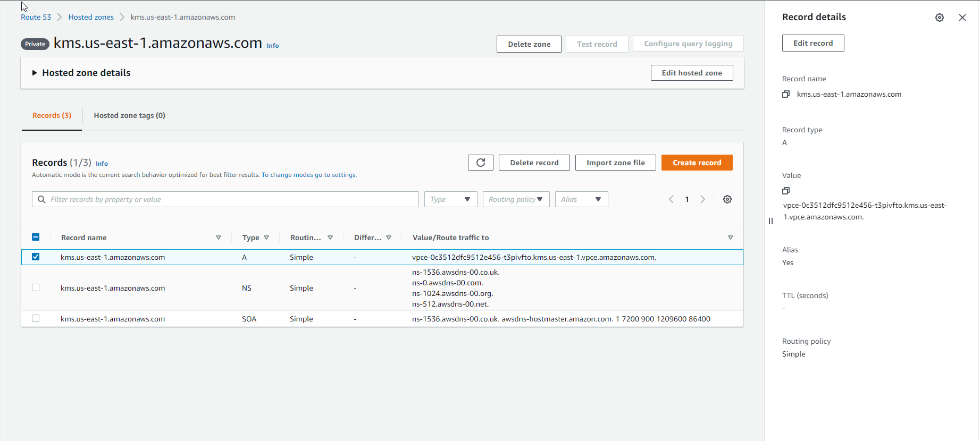
Task: Select the SOA record row type cell
Action: [249, 319]
